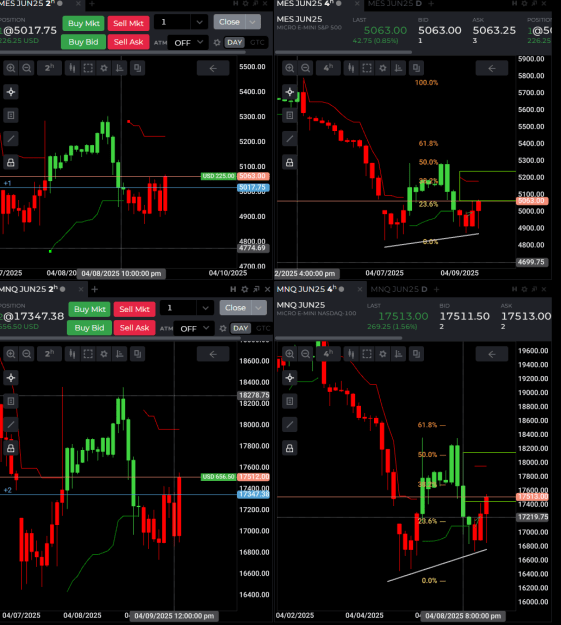The image size is (561, 625).
Task: Zoom in on the MES 2h chart
Action: click(x=11, y=68)
